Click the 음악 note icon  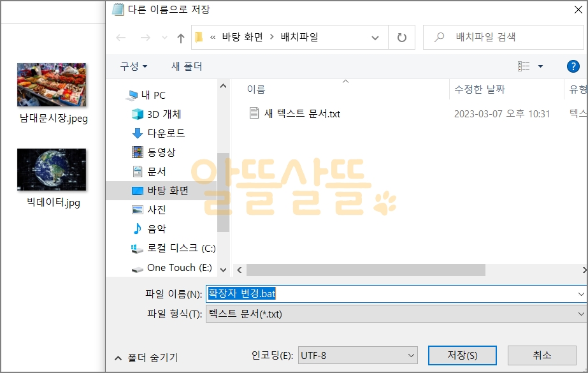tap(137, 228)
